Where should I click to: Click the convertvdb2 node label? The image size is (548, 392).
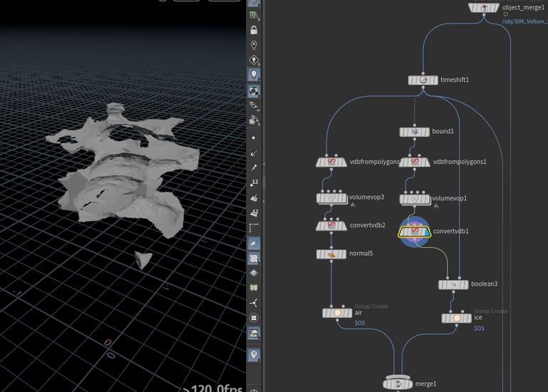pos(367,225)
